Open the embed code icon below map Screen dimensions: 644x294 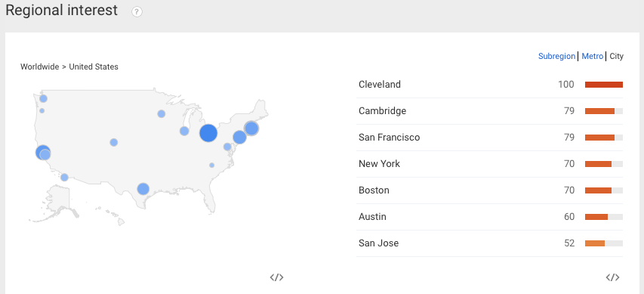pos(276,277)
